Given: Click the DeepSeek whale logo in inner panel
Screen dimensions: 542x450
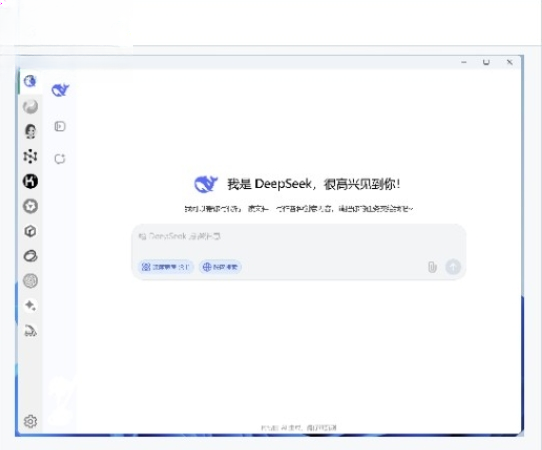Looking at the screenshot, I should pyautogui.click(x=60, y=90).
